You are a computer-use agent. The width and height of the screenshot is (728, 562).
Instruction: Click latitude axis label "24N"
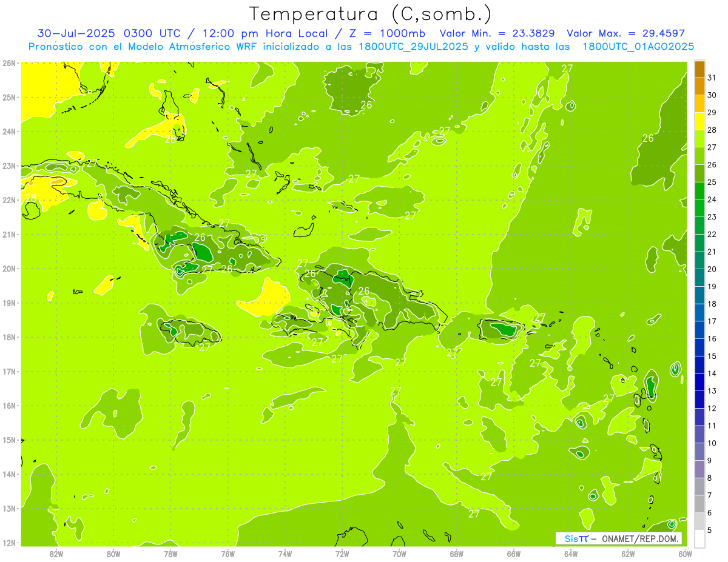click(8, 132)
